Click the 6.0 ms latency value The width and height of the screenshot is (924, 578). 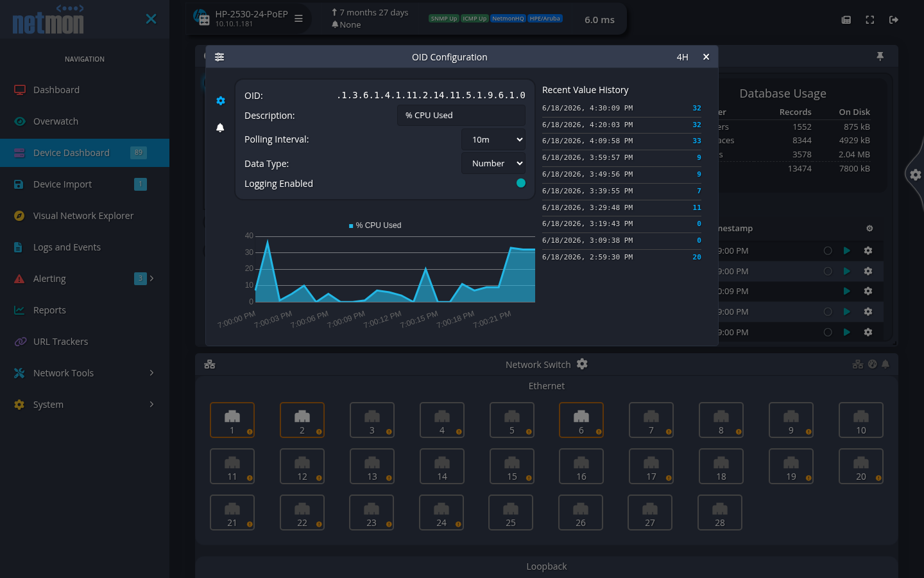[599, 20]
